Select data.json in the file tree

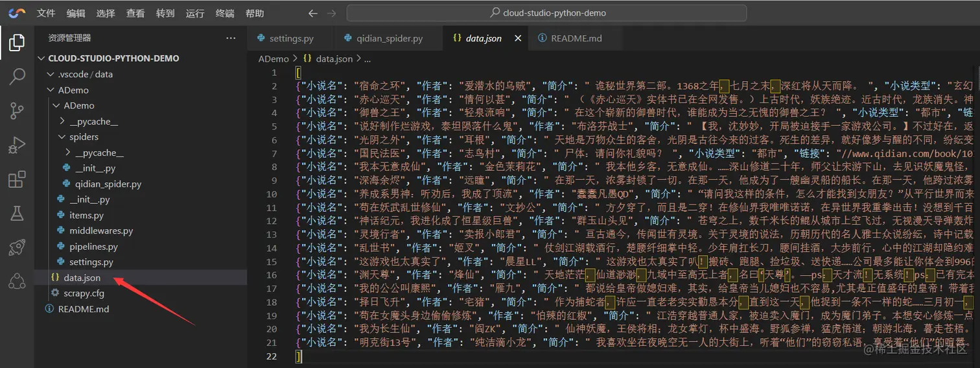(x=141, y=278)
